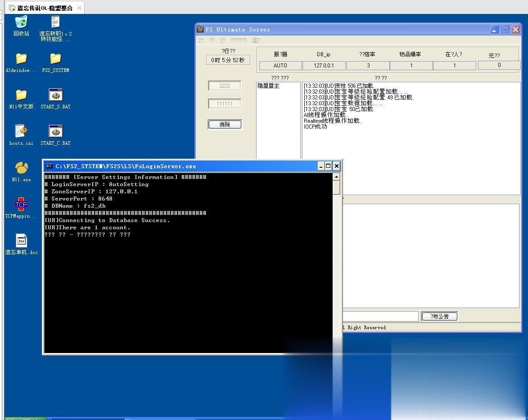Select 隐盟盟主 in the player list

pos(268,86)
